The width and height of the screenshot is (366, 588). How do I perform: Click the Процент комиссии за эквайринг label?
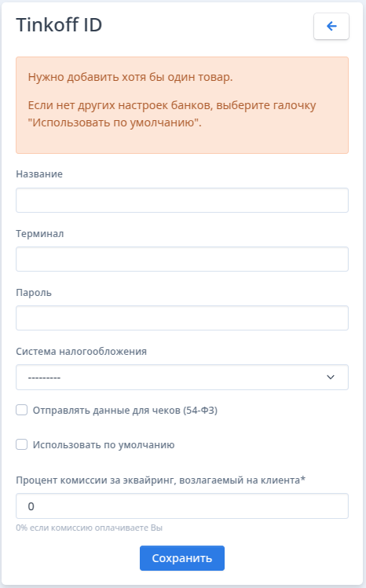point(160,480)
